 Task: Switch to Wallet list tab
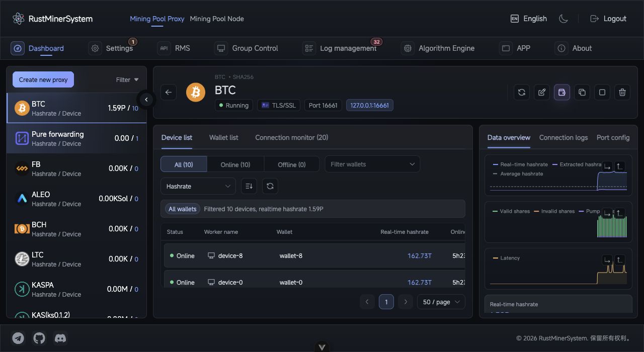tap(224, 137)
